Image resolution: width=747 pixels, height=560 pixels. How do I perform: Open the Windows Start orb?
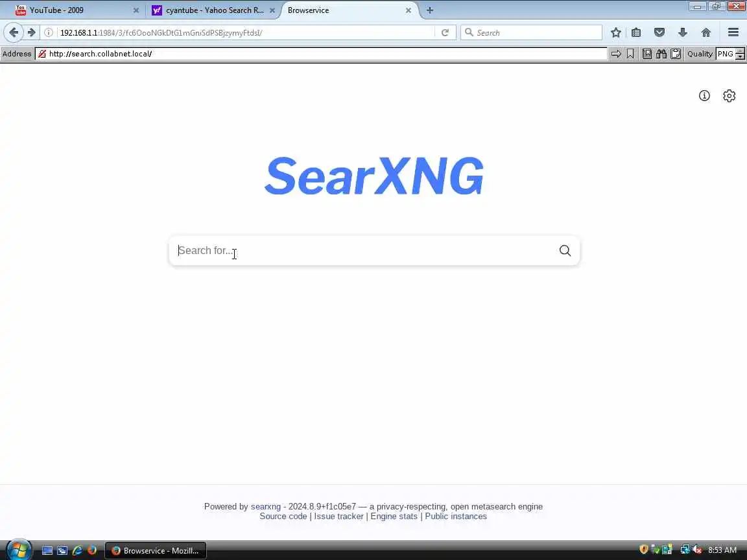pos(19,550)
